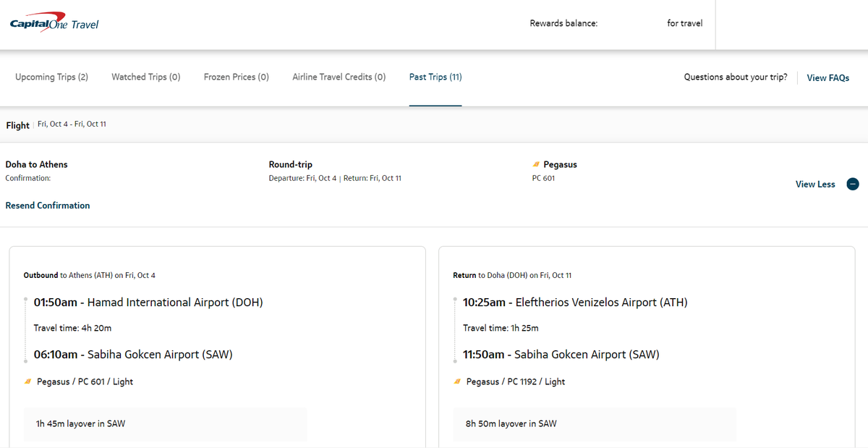This screenshot has height=448, width=868.
Task: Click 'Flight' heading for Fri, Oct 4 trip
Action: coord(18,125)
